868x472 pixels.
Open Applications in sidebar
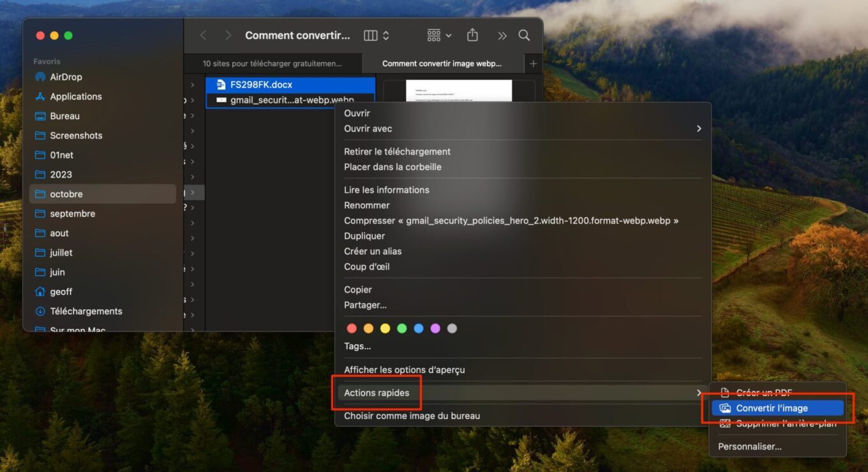[76, 96]
